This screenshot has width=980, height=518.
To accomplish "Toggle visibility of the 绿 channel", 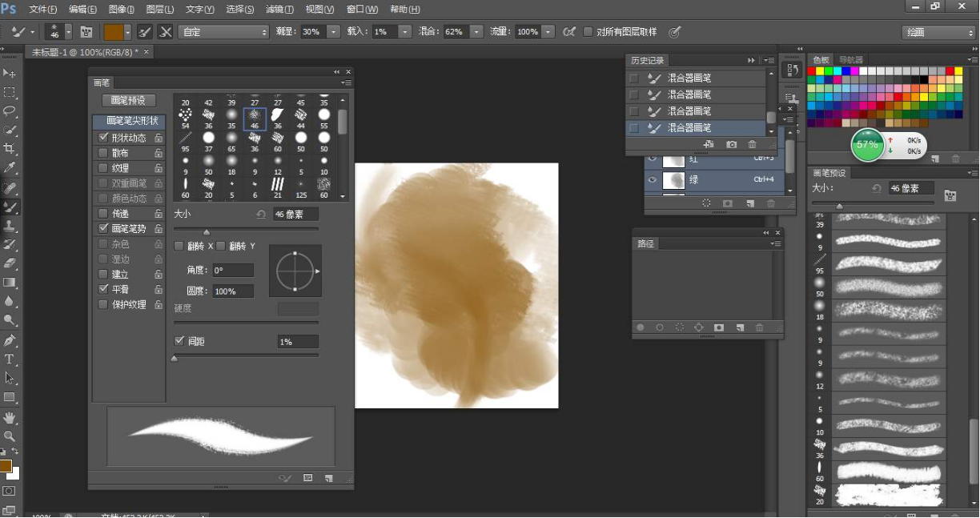I will point(653,180).
